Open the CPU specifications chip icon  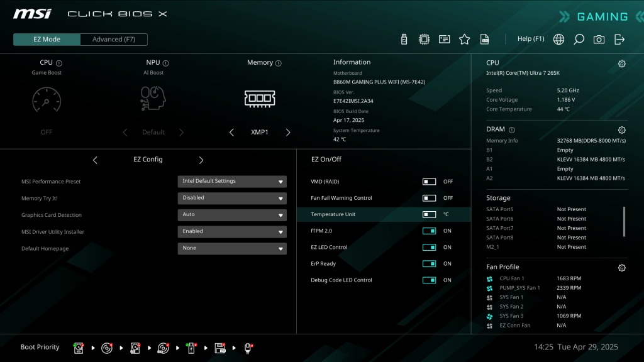pyautogui.click(x=424, y=40)
